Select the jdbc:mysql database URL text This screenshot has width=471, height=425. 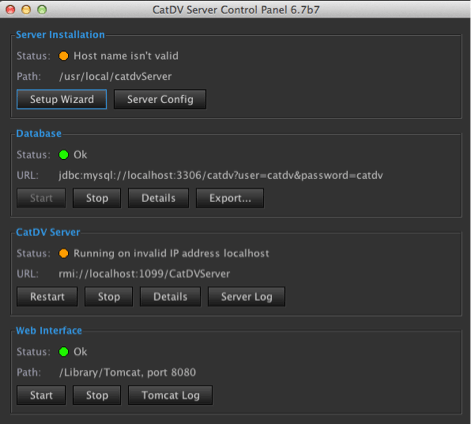click(x=221, y=175)
